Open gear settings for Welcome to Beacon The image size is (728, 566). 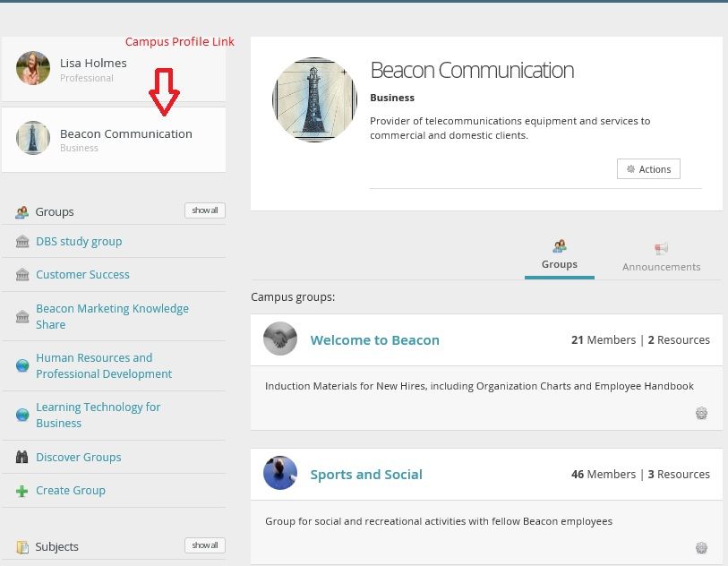[701, 413]
